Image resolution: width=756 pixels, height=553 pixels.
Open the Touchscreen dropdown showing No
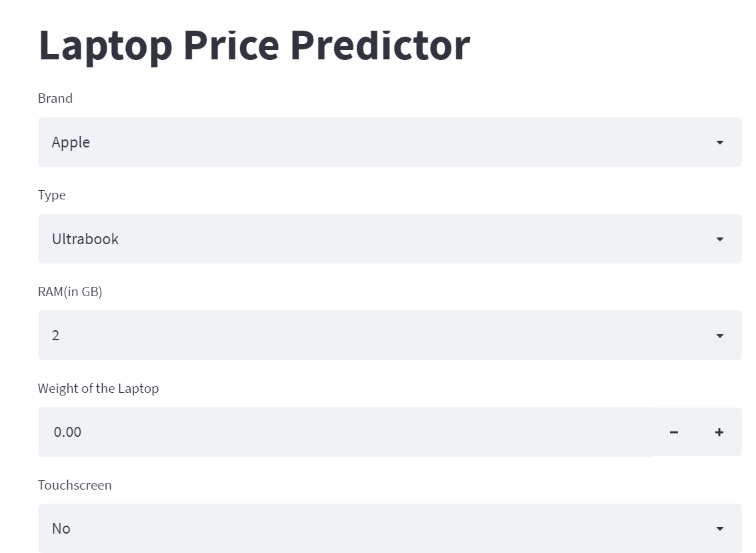390,528
